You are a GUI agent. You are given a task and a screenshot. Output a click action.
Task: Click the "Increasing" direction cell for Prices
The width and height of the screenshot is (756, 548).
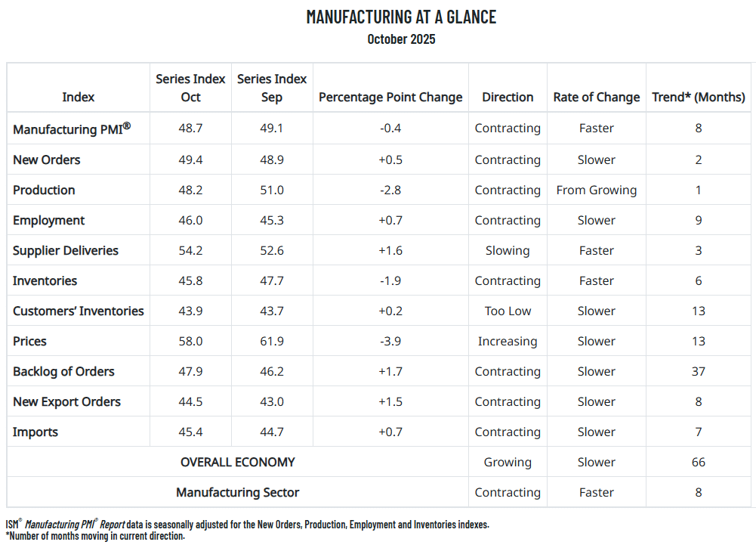pos(508,341)
